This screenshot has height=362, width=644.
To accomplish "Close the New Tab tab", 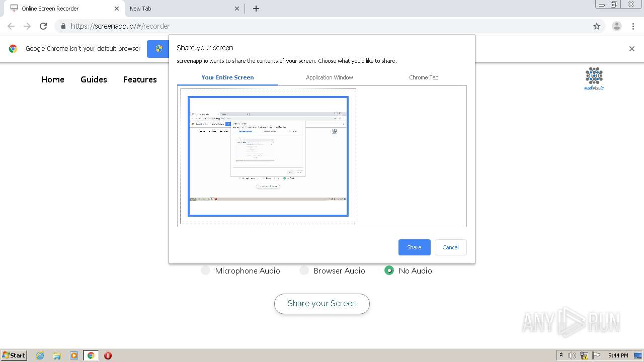I will [237, 9].
